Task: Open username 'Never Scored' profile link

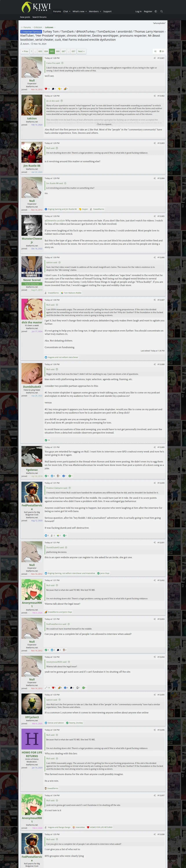Action: [x=32, y=280]
